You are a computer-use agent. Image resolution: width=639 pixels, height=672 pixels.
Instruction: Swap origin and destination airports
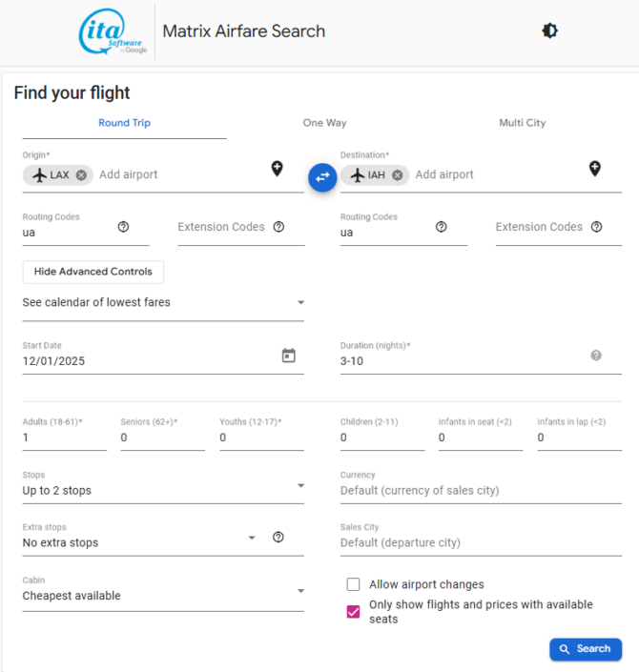[322, 176]
